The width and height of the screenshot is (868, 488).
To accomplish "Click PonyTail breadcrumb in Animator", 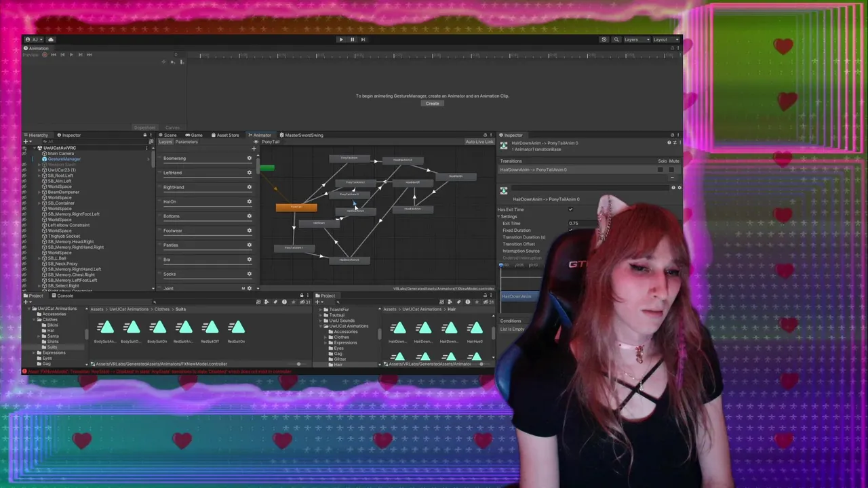I will (x=271, y=142).
